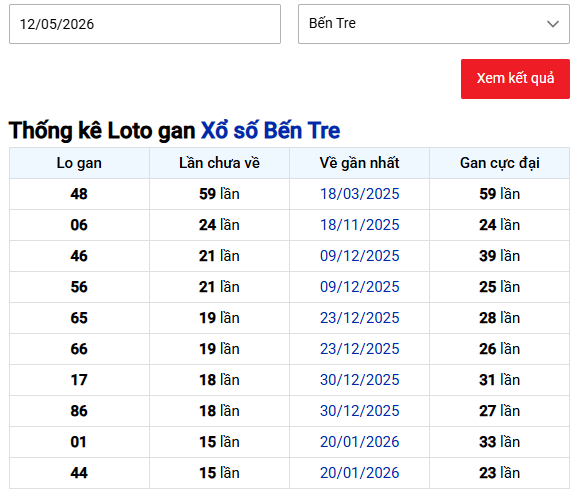The width and height of the screenshot is (578, 494).
Task: Open the Xổ số Bến Tre heading link
Action: point(270,131)
